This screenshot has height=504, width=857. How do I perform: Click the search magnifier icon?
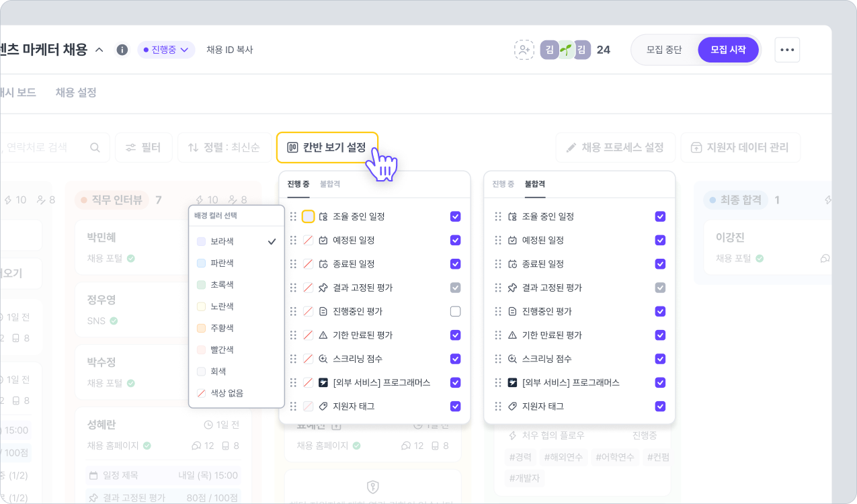(x=95, y=147)
